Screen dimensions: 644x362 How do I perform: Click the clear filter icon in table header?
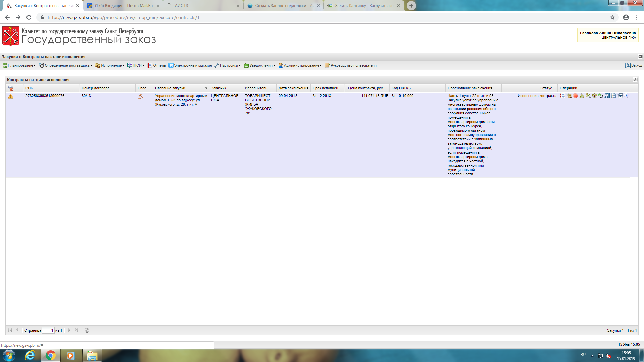point(10,88)
